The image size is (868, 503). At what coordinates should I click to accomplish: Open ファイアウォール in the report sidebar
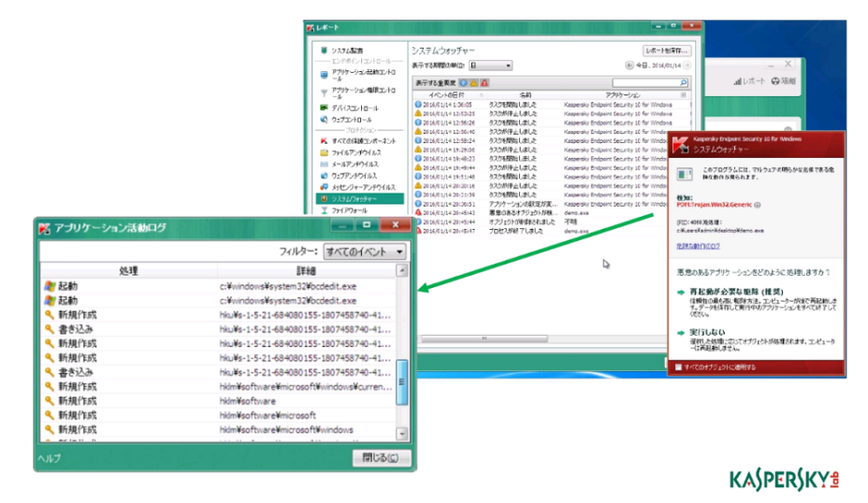tap(344, 210)
